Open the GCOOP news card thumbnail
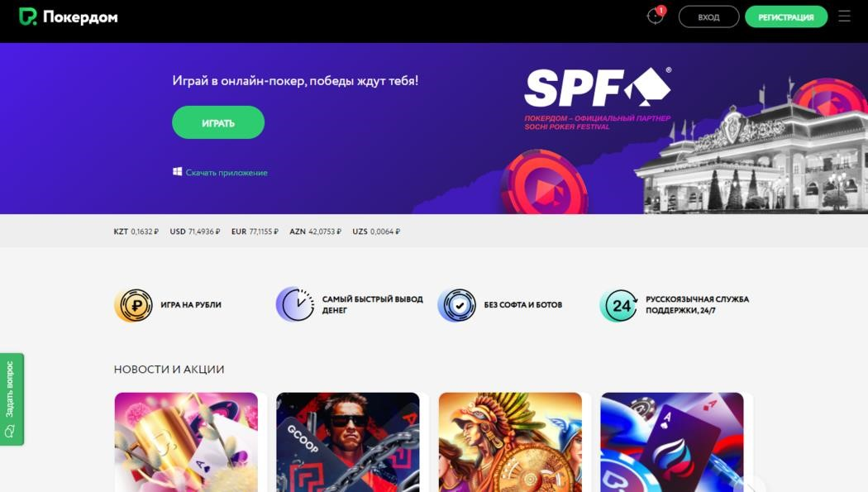 point(348,442)
